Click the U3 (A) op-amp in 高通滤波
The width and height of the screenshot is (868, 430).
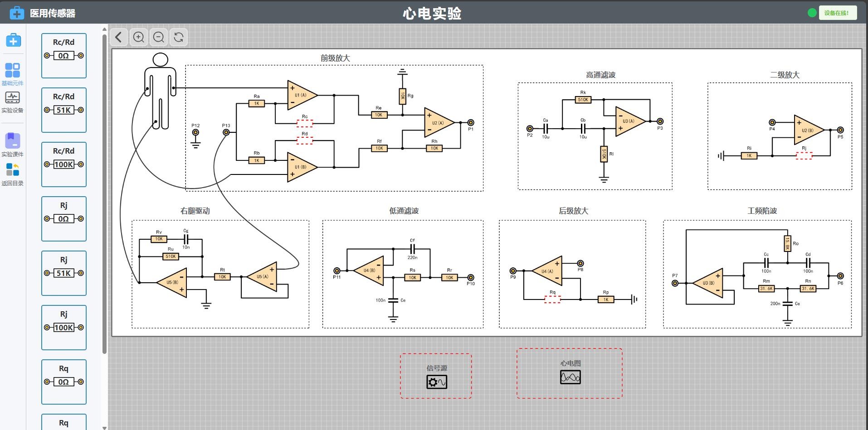[630, 121]
